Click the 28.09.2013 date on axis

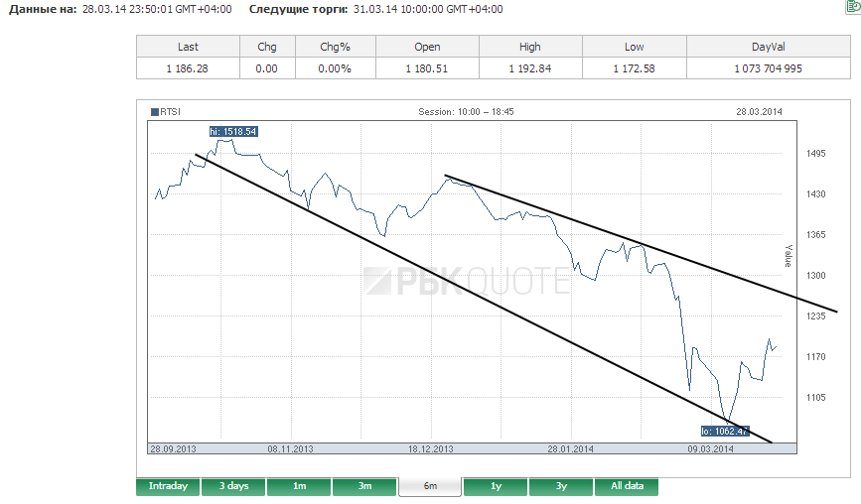(173, 449)
